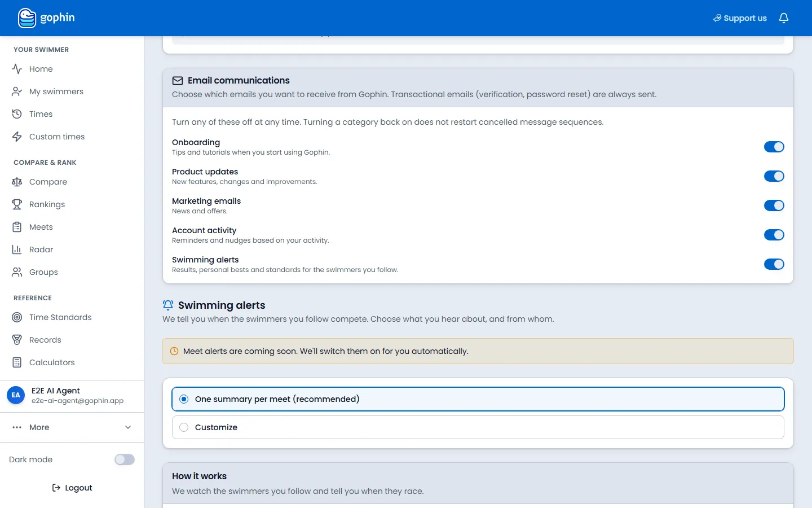Click the How it works heading
Screen dimensions: 812x508
pyautogui.click(x=199, y=476)
